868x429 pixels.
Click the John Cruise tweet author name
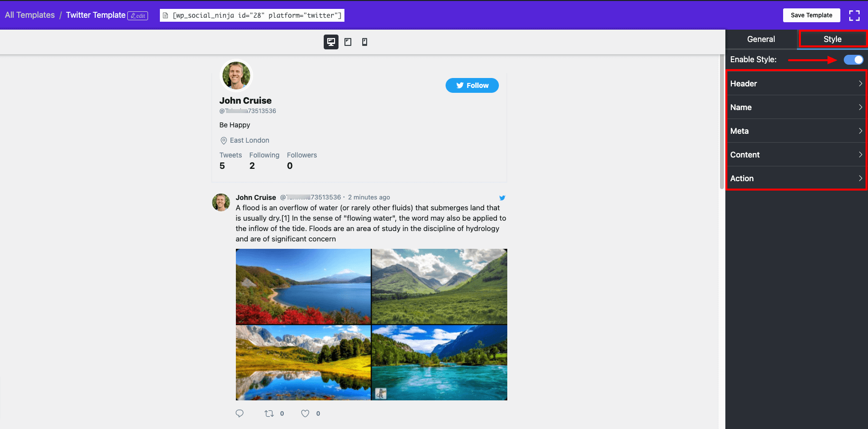[x=256, y=197]
